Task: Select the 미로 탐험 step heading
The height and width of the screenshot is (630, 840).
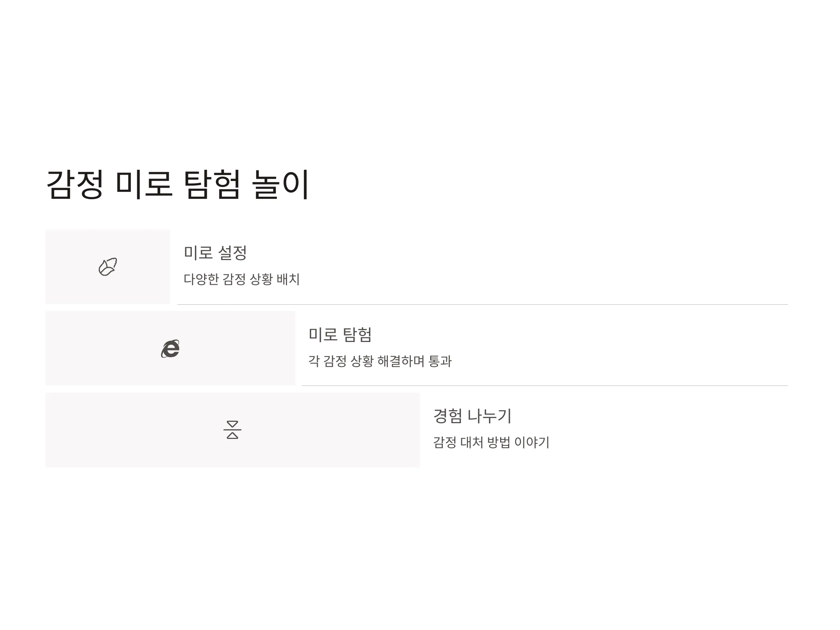Action: [340, 335]
